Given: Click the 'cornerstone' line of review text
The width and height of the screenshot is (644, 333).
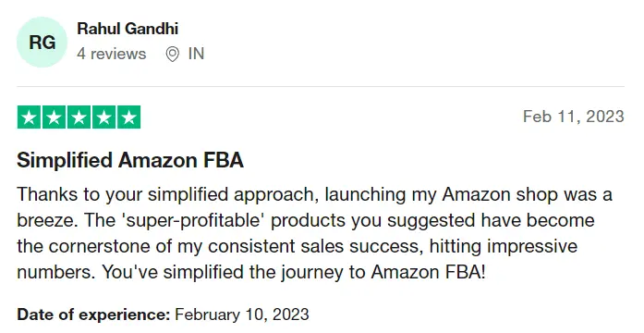Looking at the screenshot, I should 297,246.
